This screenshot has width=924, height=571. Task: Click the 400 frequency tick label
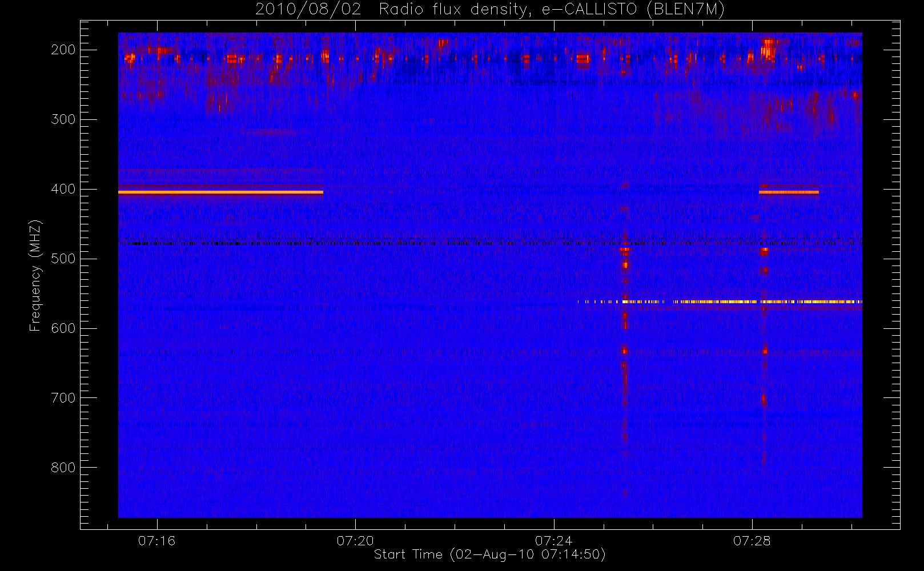(x=63, y=189)
